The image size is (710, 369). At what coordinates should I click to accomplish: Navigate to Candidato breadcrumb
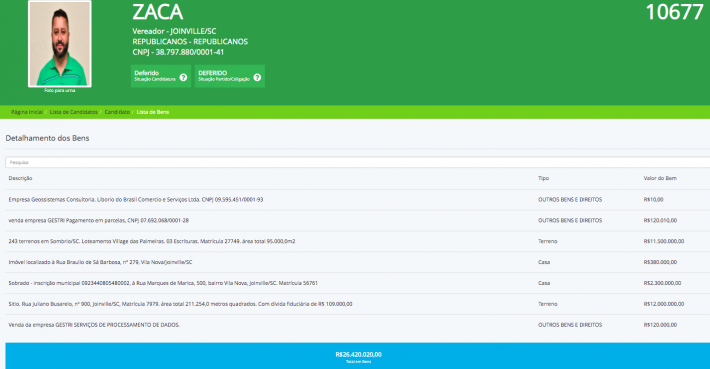coord(117,112)
